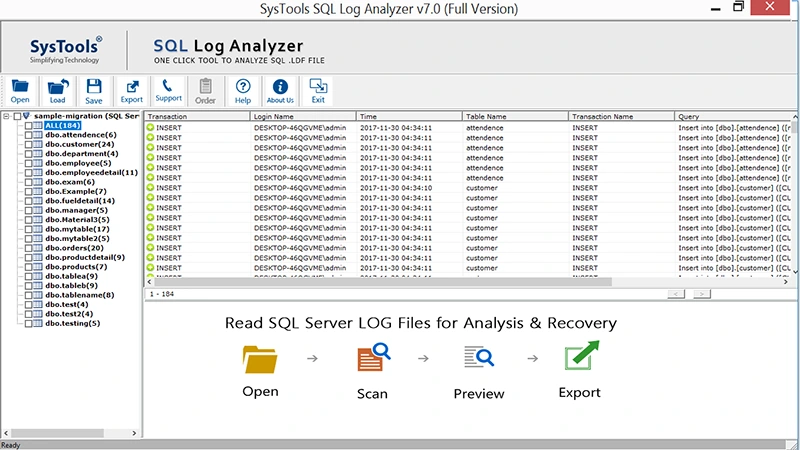Viewport: 800px width, 450px height.
Task: Sort by Transaction Name column header
Action: pos(621,116)
